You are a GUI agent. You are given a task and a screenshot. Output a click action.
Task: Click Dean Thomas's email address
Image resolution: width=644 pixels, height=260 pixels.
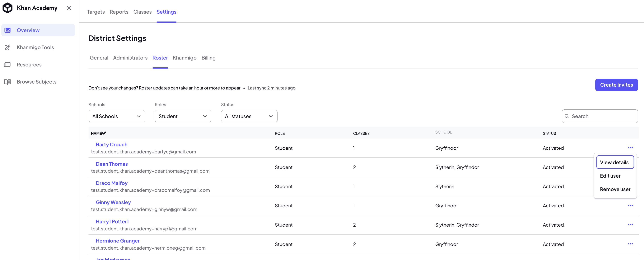(x=150, y=171)
